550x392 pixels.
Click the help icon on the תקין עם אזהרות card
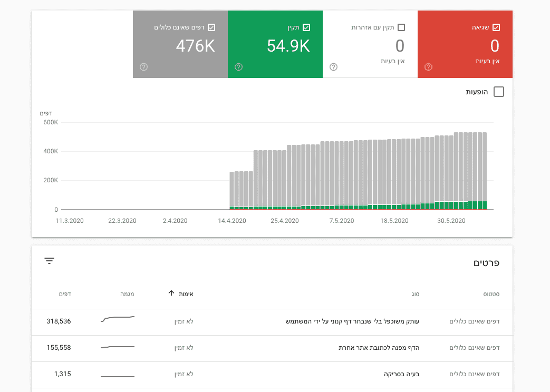333,67
